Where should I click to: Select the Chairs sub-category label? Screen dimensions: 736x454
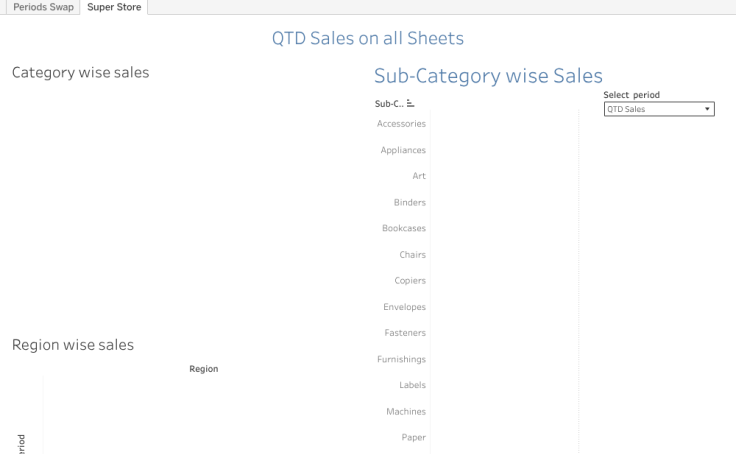pos(412,255)
